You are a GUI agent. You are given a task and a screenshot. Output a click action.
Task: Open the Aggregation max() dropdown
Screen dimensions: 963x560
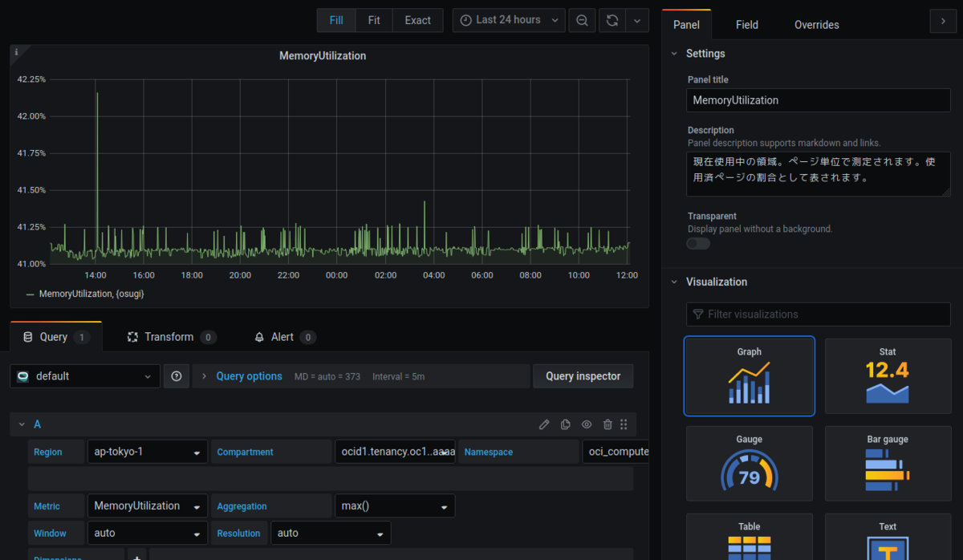(394, 506)
